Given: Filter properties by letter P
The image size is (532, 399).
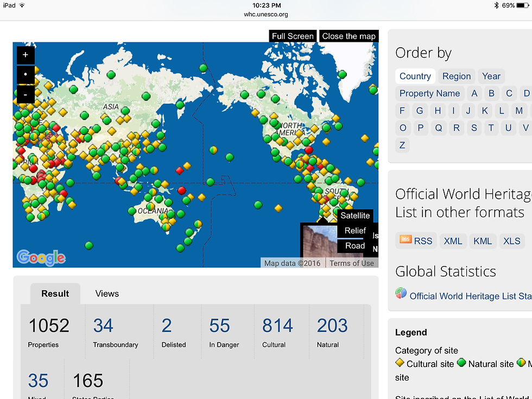Looking at the screenshot, I should [421, 128].
